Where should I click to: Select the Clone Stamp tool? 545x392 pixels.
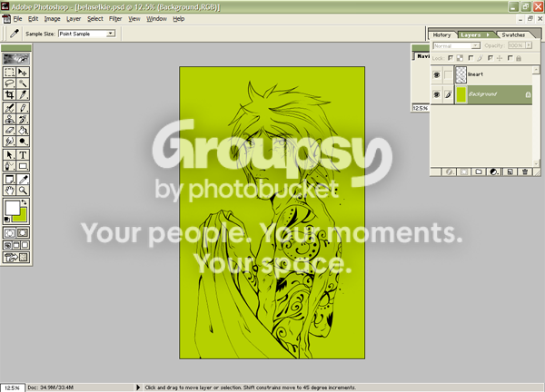click(x=9, y=119)
